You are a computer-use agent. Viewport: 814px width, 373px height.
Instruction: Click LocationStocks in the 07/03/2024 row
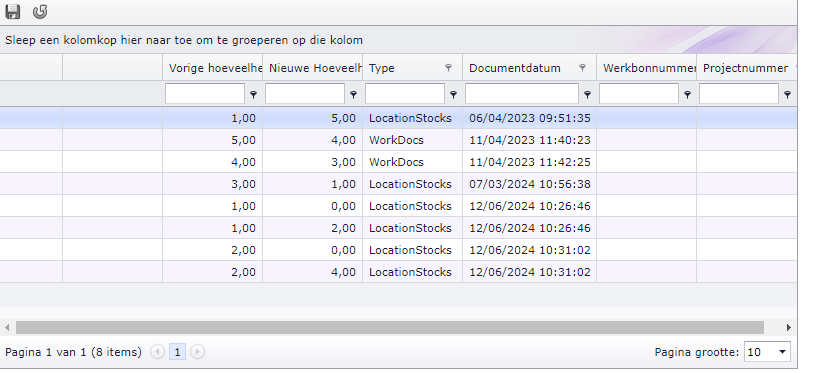410,184
